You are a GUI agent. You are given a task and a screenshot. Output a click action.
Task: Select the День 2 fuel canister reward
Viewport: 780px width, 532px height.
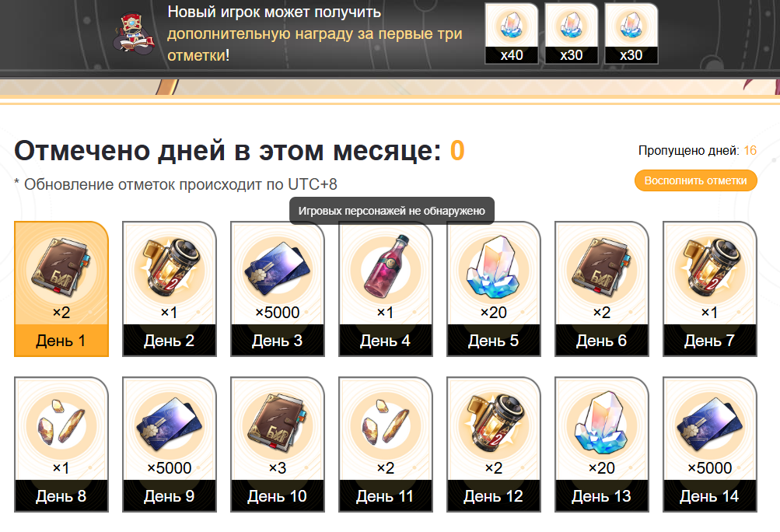[x=169, y=289]
